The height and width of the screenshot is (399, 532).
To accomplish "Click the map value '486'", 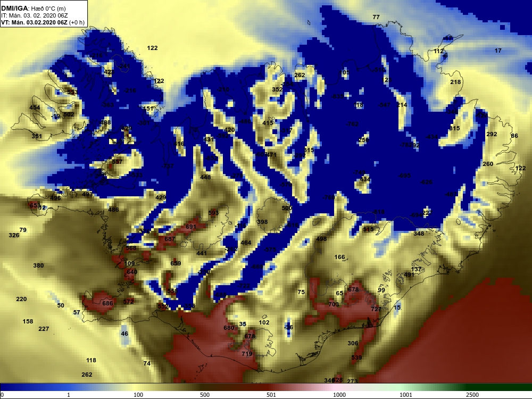I will [113, 209].
